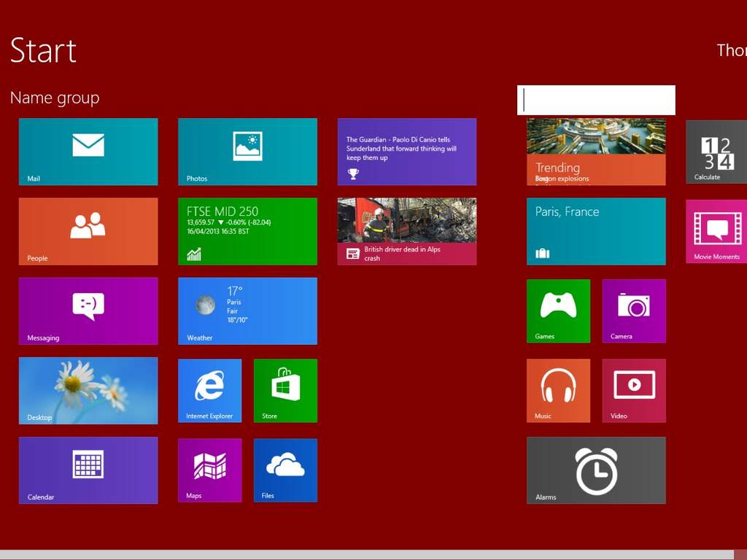
Task: Open the British driver dead news tile
Action: coord(407,231)
